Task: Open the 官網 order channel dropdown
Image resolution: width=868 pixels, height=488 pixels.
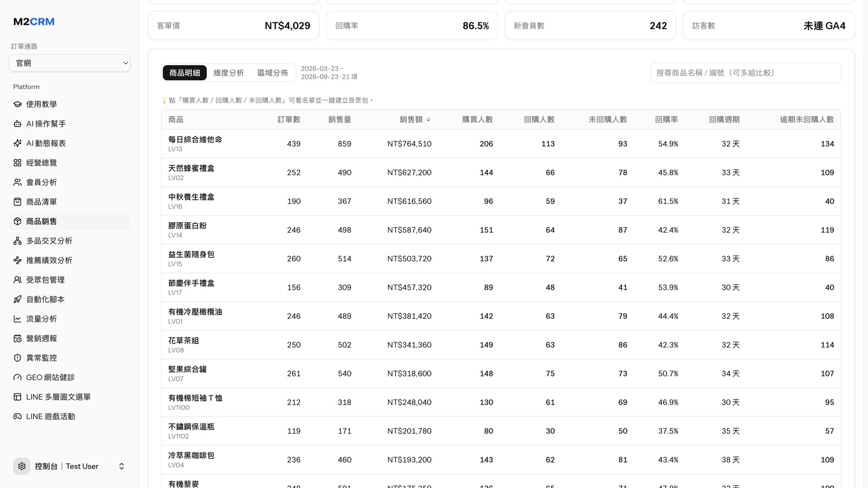Action: tap(69, 63)
